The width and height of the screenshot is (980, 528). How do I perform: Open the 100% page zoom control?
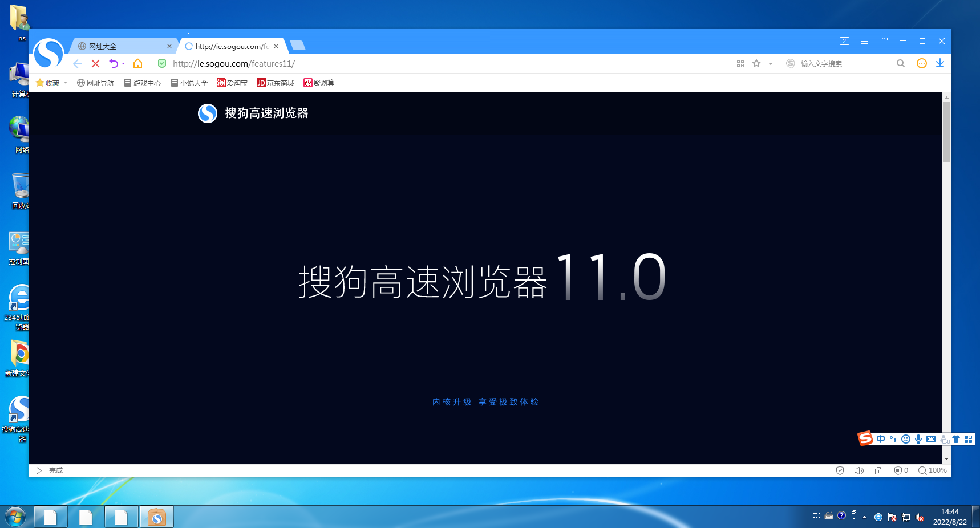pyautogui.click(x=933, y=470)
